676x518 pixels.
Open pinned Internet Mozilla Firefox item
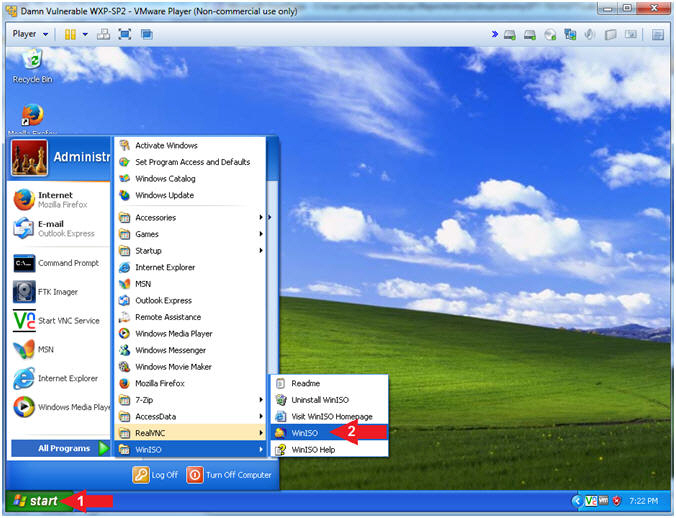click(59, 200)
